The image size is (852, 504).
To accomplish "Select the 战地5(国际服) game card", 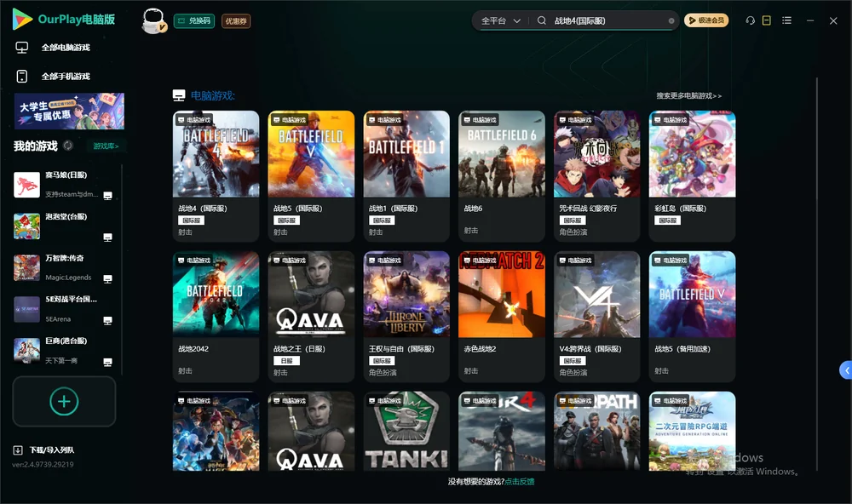I will 311,176.
